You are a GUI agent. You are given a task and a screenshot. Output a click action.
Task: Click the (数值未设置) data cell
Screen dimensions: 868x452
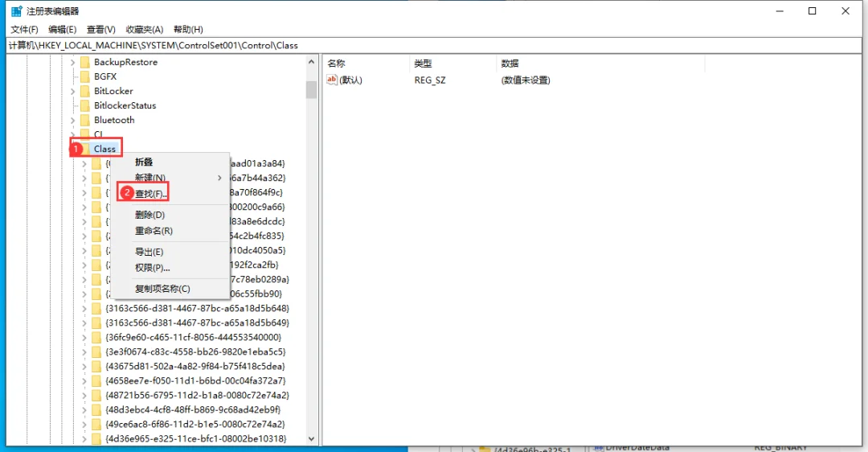[x=526, y=80]
